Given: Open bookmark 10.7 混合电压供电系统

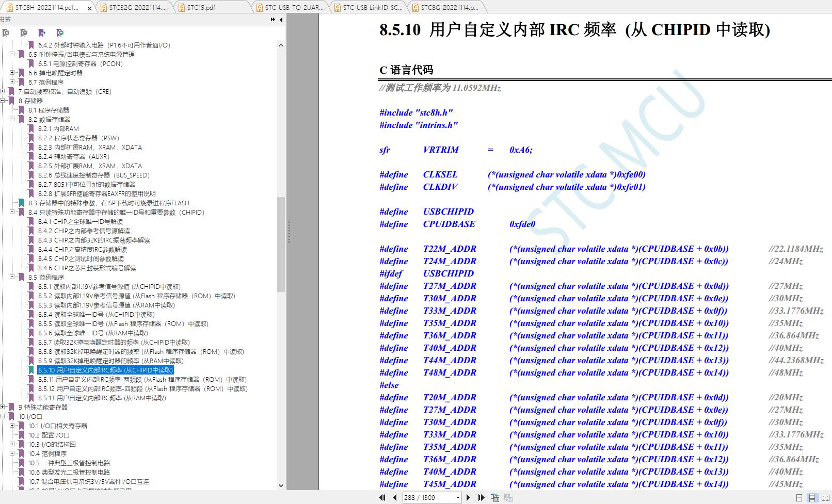Looking at the screenshot, I should pyautogui.click(x=89, y=481).
